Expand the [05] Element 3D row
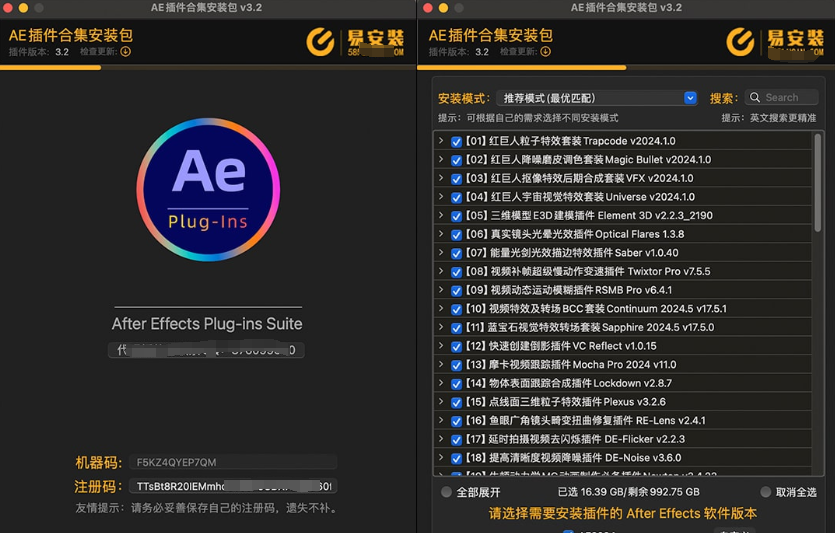The image size is (835, 533). point(441,215)
